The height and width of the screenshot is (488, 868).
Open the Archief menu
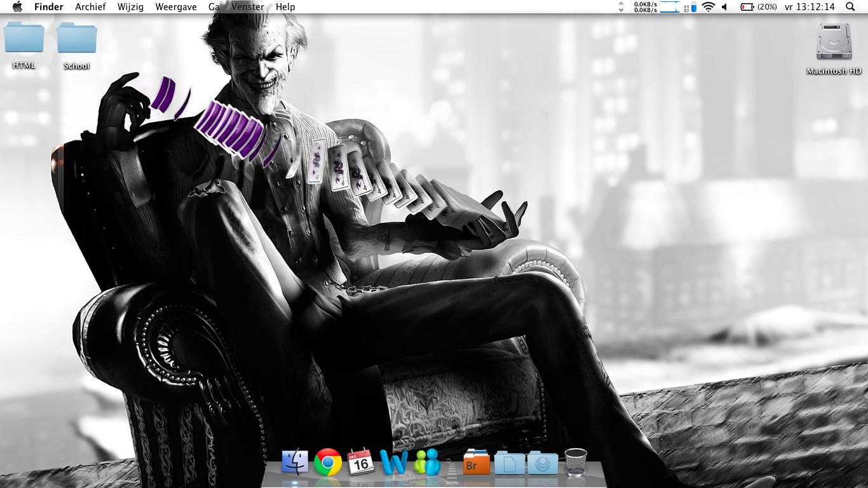tap(90, 7)
